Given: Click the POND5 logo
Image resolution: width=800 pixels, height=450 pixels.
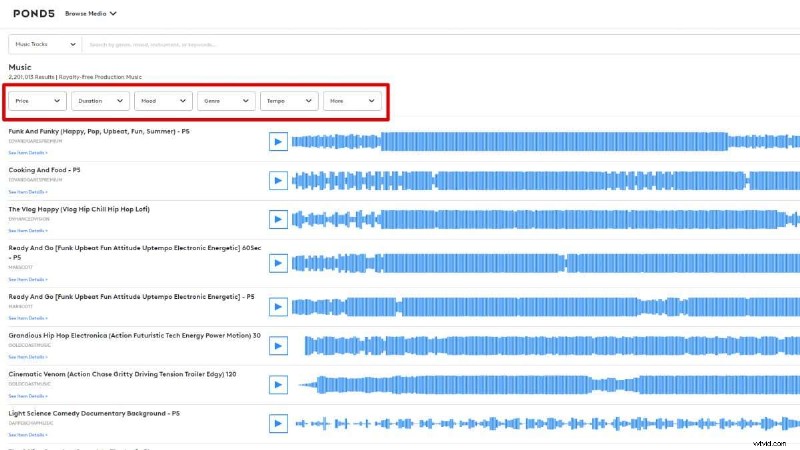Looking at the screenshot, I should pos(32,14).
